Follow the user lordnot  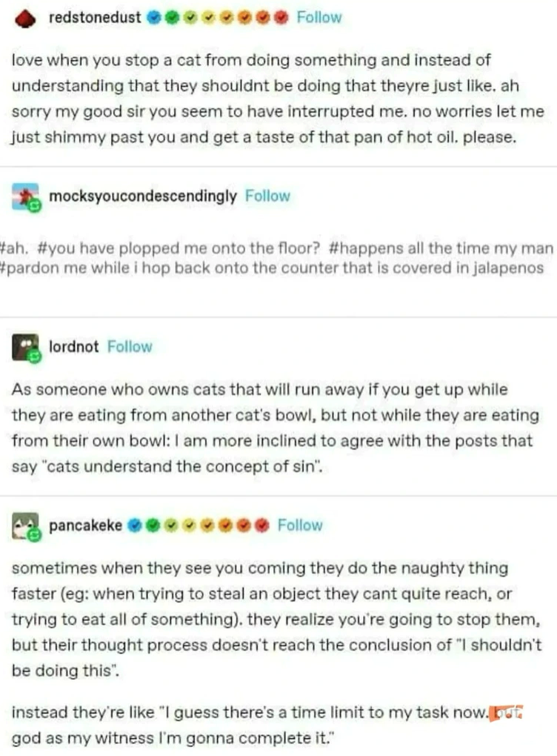[x=130, y=347]
